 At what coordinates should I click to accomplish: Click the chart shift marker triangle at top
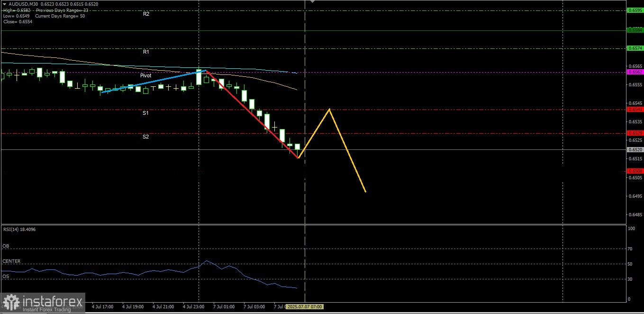(x=312, y=2)
